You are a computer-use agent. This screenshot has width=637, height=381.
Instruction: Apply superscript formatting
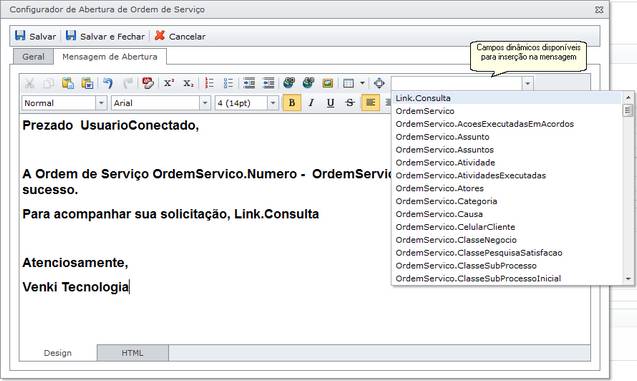point(169,83)
